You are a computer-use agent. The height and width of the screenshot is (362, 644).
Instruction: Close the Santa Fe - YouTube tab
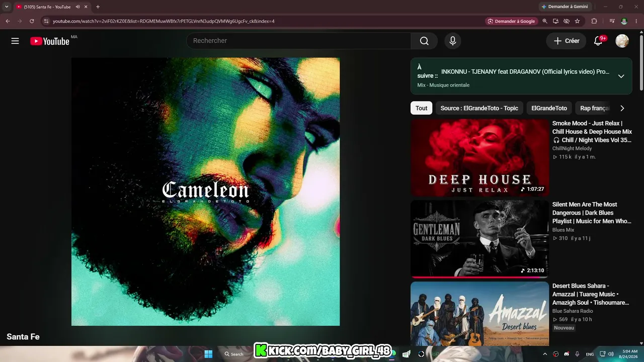tap(86, 7)
